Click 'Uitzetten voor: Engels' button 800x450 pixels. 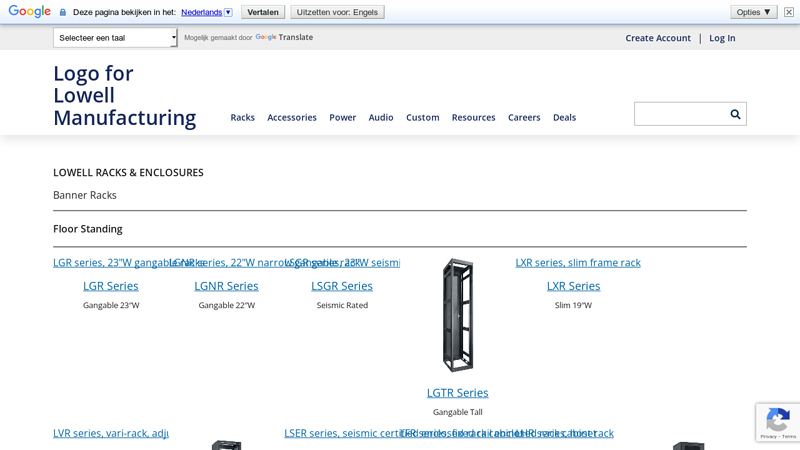click(337, 12)
